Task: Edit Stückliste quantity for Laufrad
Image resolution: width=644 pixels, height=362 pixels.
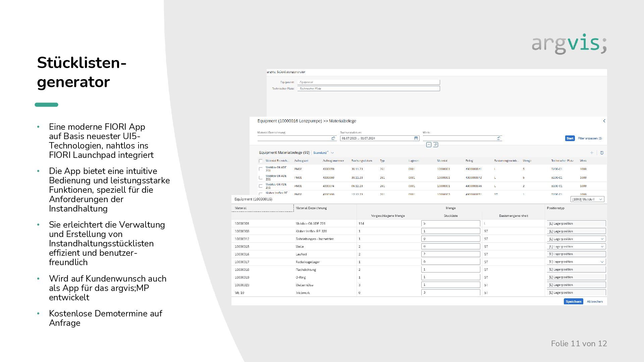Action: (x=450, y=254)
